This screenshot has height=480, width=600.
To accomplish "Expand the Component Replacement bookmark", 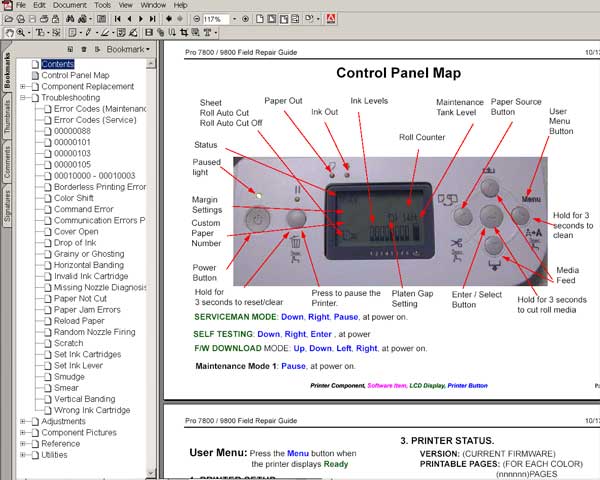I will click(23, 87).
